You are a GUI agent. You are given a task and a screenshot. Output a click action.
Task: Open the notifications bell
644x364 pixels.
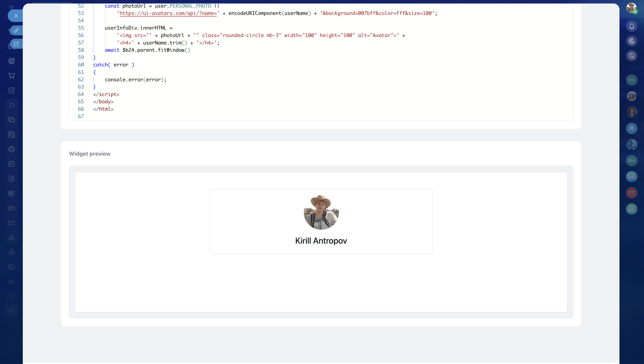click(x=632, y=26)
